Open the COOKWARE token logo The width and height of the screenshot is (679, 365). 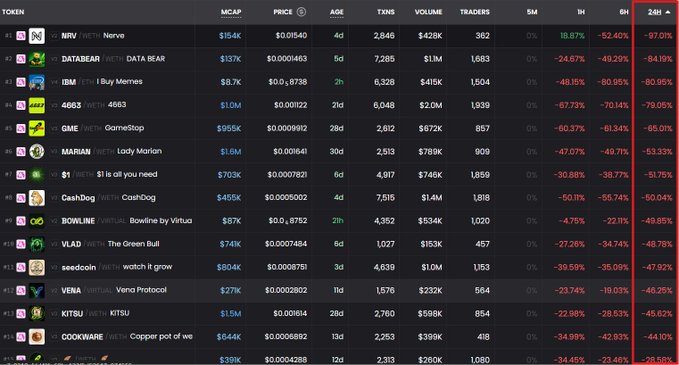coord(37,337)
